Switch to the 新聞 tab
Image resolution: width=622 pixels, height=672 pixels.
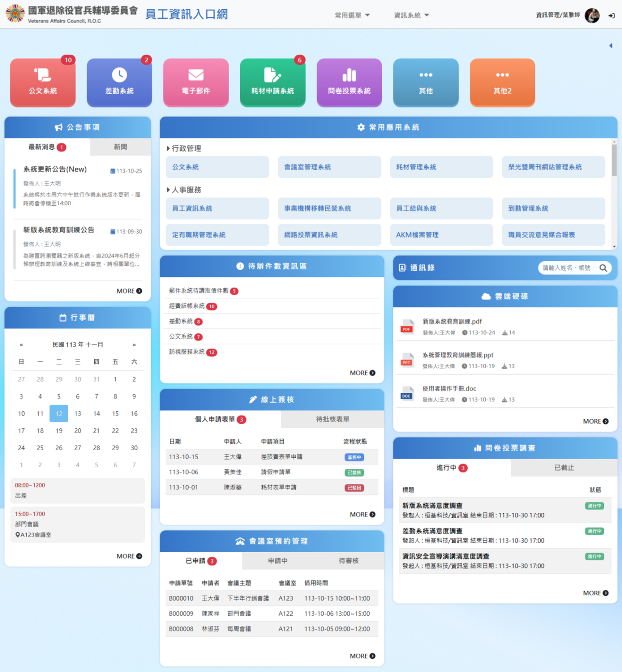tap(120, 147)
